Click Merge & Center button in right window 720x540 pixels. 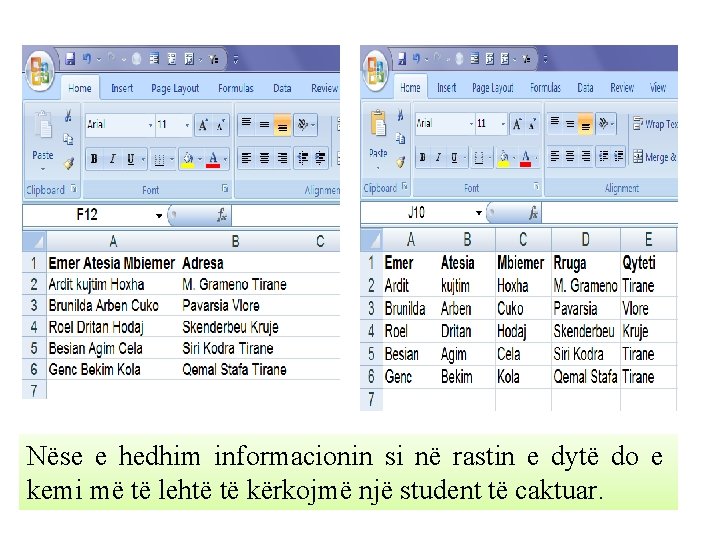pos(655,157)
